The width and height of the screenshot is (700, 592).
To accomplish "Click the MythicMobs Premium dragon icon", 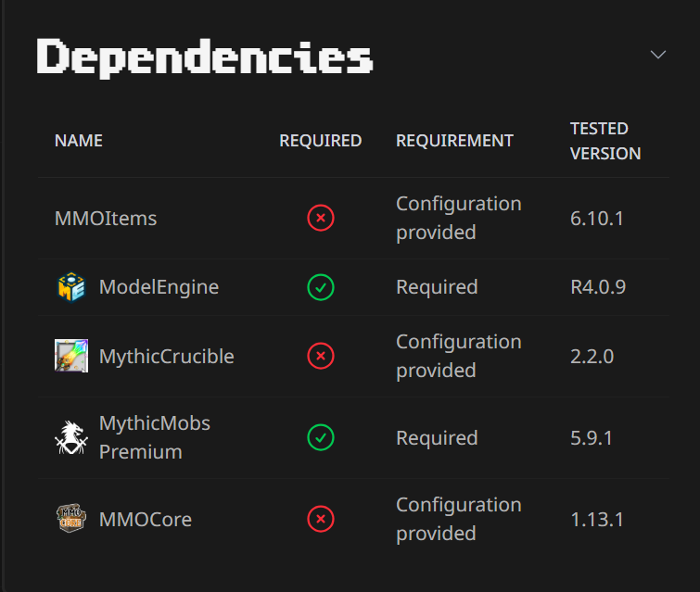I will click(x=71, y=437).
